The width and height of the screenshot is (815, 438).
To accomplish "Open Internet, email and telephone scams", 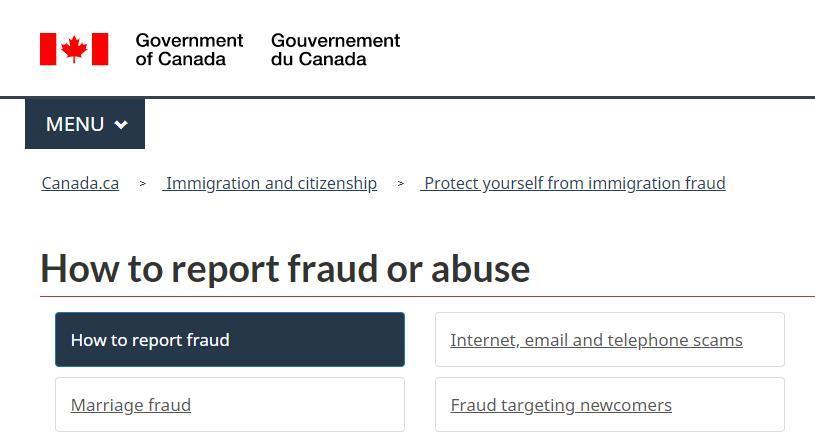I will 596,340.
